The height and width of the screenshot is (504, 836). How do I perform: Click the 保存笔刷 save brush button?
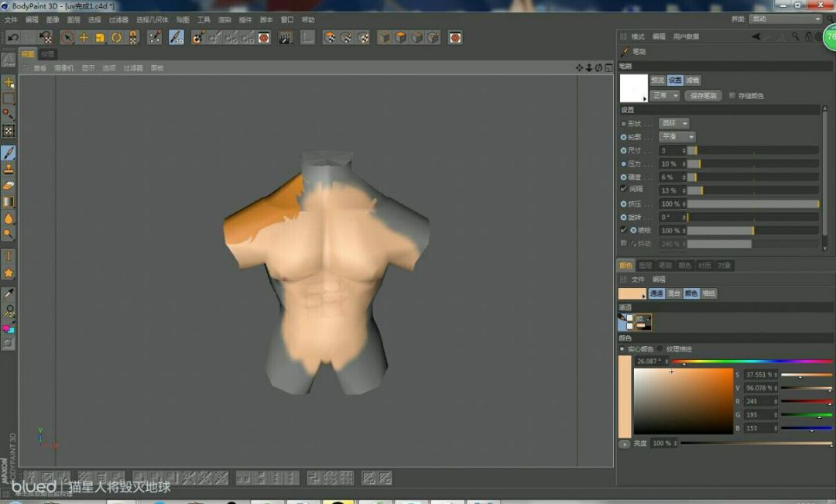coord(703,96)
